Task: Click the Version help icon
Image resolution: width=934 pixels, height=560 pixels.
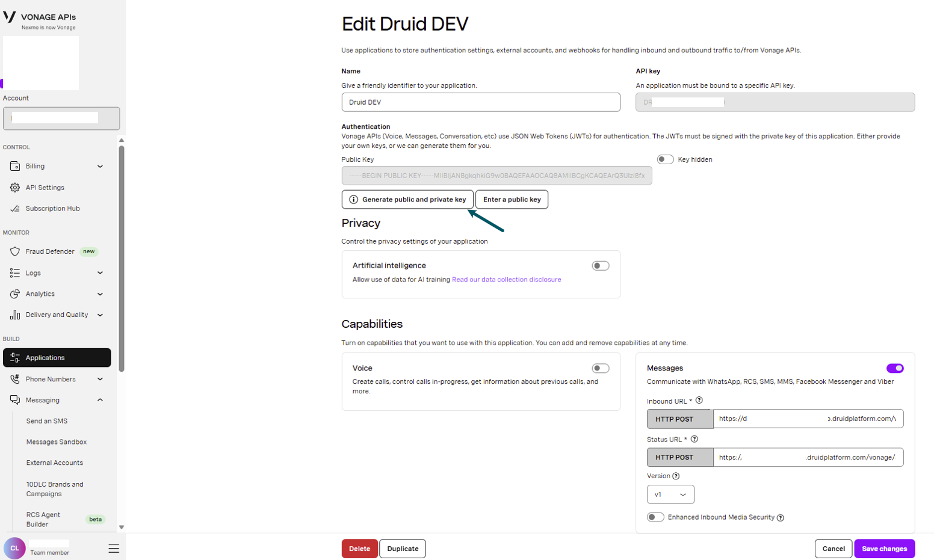Action: 676,476
